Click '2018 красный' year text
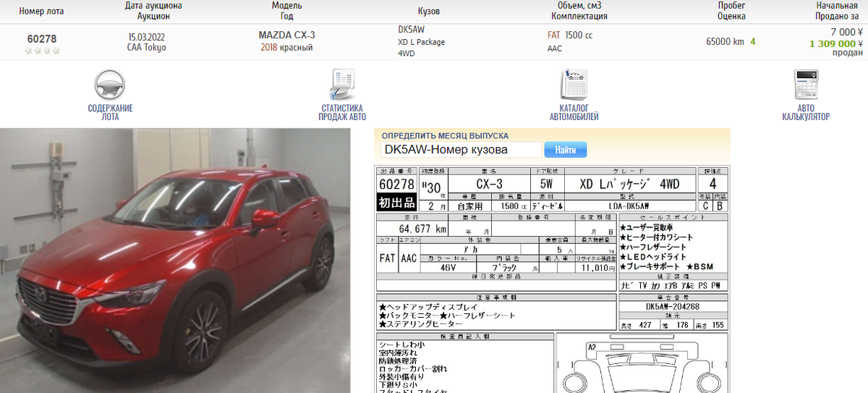868x393 pixels. coord(287,47)
